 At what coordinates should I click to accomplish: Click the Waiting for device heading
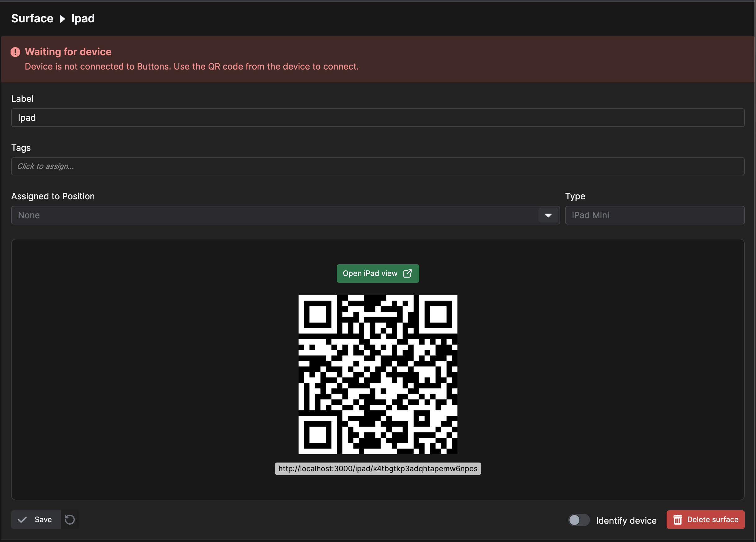[68, 52]
